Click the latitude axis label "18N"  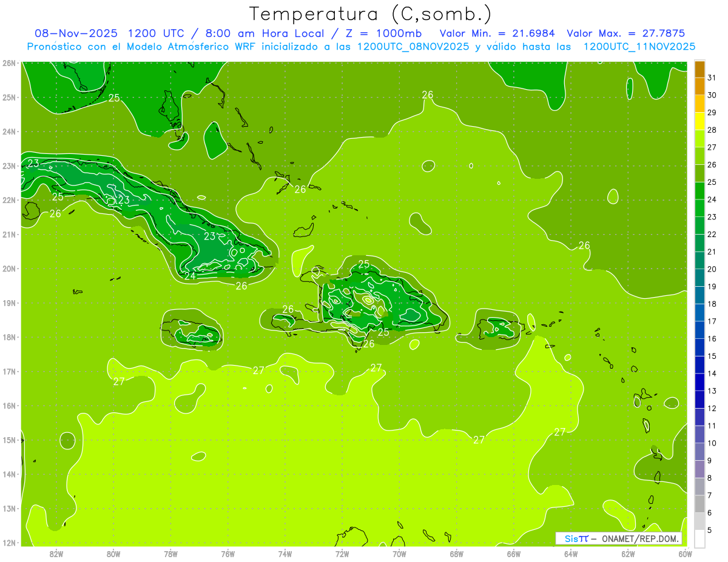(9, 337)
